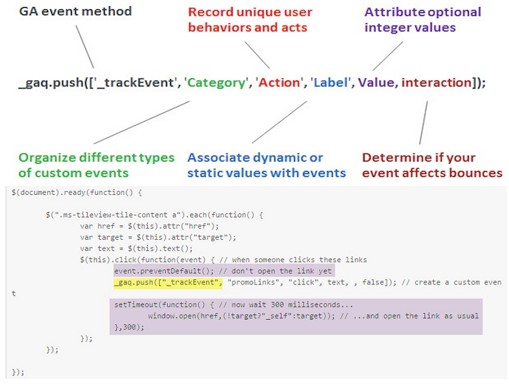The image size is (509, 384).
Task: Click 'Organize different types of custom events' caption
Action: click(x=96, y=165)
